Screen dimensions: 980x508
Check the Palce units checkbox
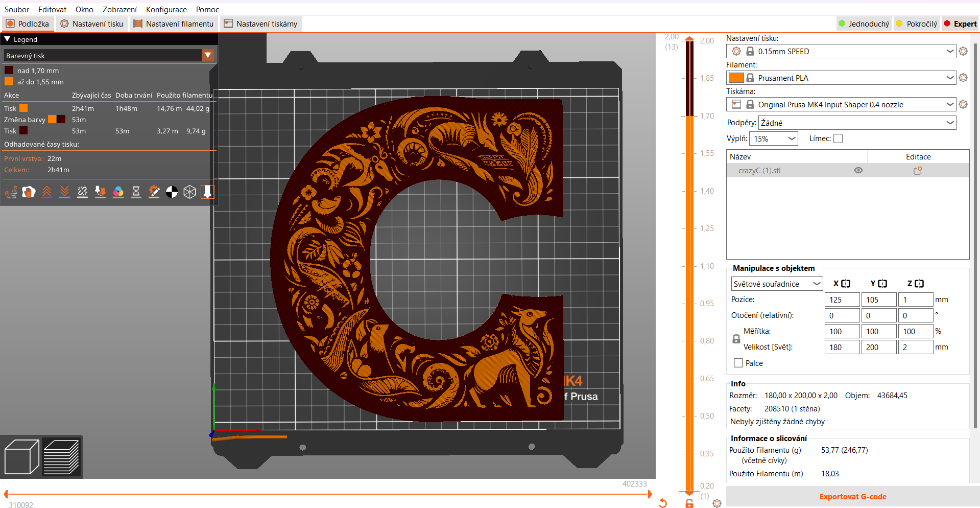click(737, 363)
